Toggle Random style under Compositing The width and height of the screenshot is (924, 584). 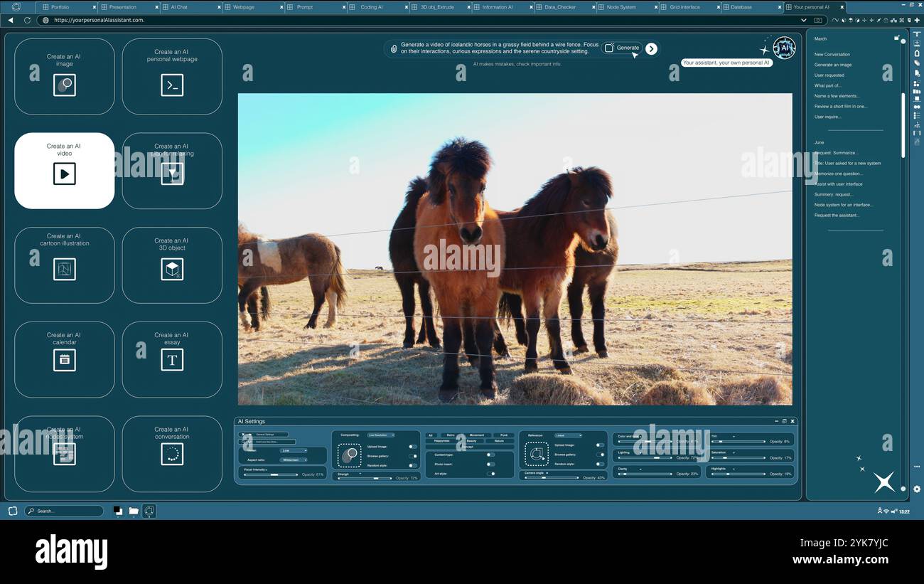click(413, 465)
